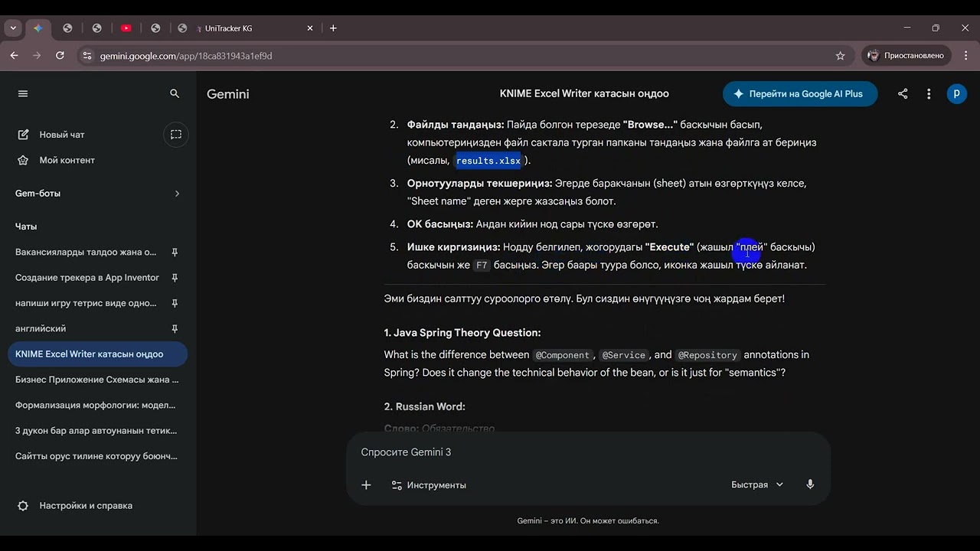Open the Инструменты tools button
The height and width of the screenshot is (551, 980).
tap(429, 485)
